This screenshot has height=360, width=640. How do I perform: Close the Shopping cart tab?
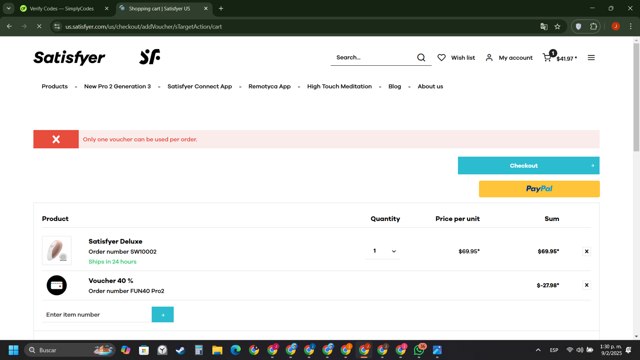click(206, 9)
